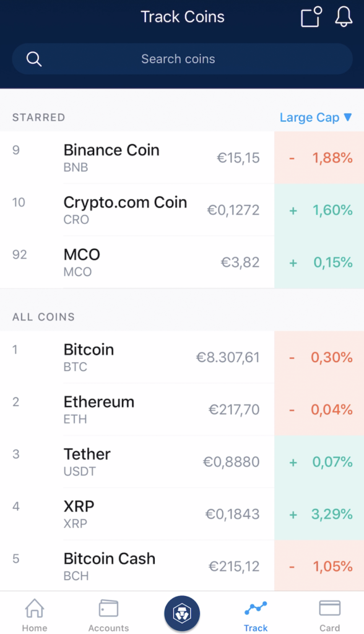Tap the green +3,29% change indicator for XRP
This screenshot has width=364, height=634.
(319, 514)
